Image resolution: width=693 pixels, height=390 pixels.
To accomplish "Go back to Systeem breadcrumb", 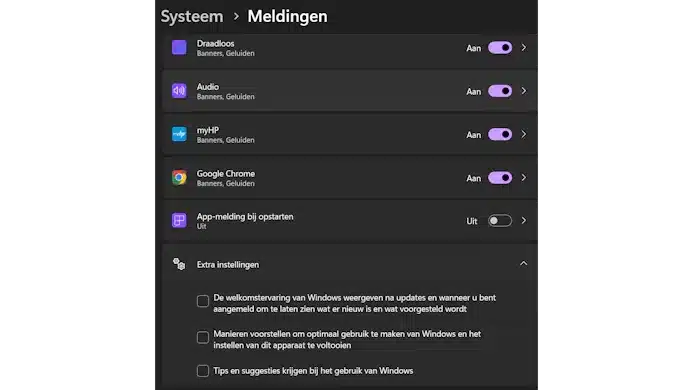I will (x=192, y=16).
